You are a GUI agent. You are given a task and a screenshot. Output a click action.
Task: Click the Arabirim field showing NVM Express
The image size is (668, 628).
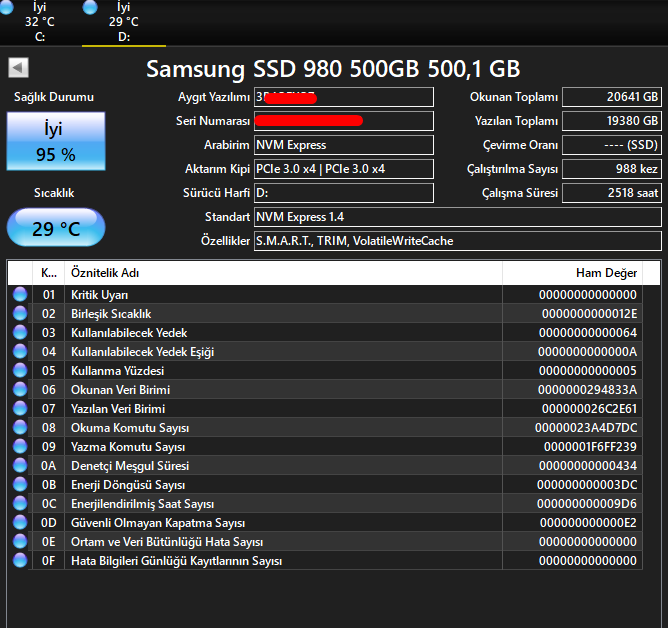[x=344, y=145]
